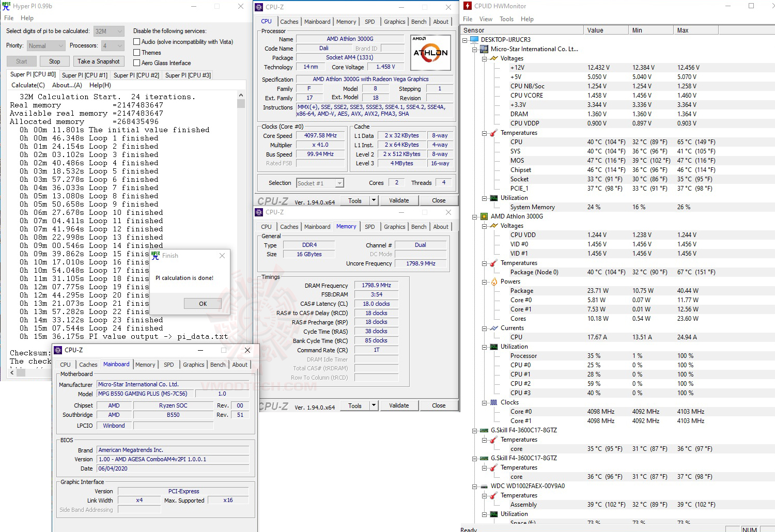
Task: Click the Stop button in Hyper PI
Action: 54,61
